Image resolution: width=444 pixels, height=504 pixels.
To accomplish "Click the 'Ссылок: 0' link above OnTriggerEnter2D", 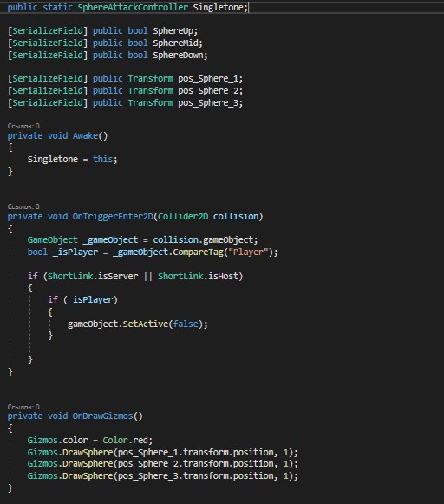I will (23, 206).
